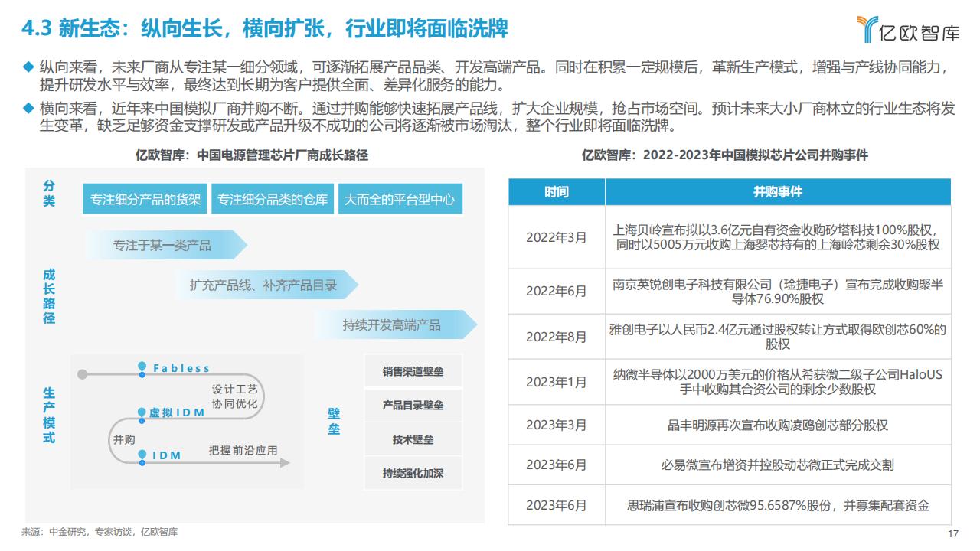
Task: Select the 专注细分品类的仓库 box
Action: [x=273, y=199]
